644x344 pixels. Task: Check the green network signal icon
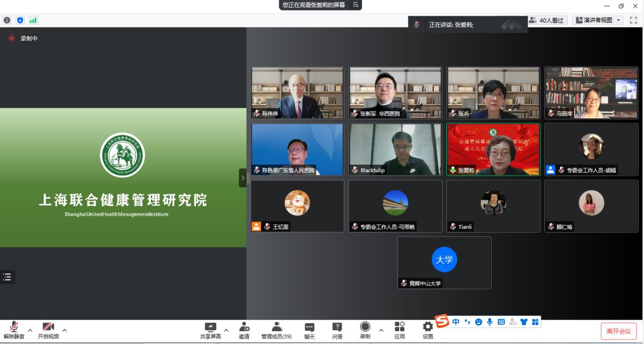pyautogui.click(x=34, y=20)
